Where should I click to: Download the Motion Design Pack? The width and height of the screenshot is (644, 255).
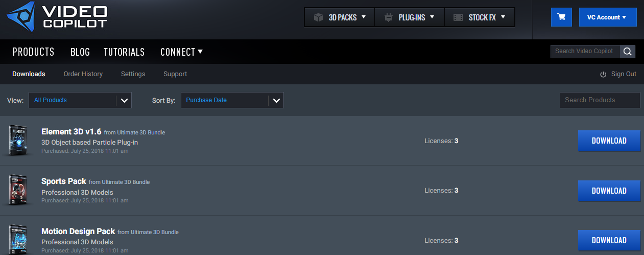[609, 240]
